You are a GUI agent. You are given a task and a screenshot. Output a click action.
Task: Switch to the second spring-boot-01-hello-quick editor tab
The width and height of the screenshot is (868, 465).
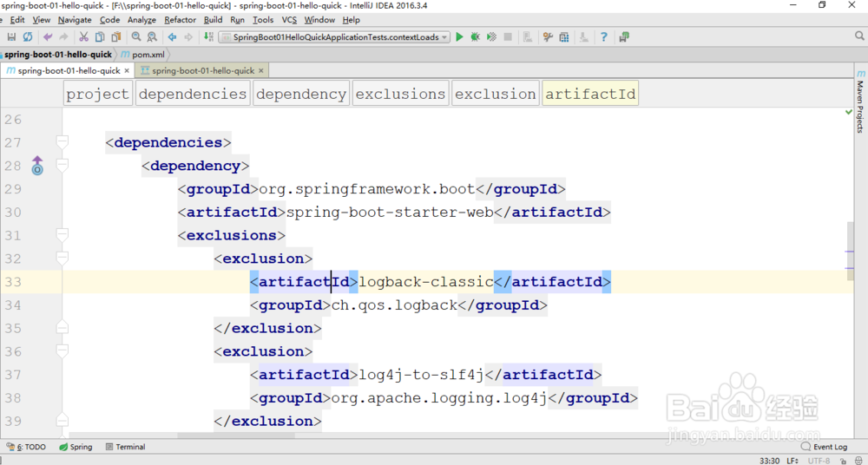(x=202, y=71)
